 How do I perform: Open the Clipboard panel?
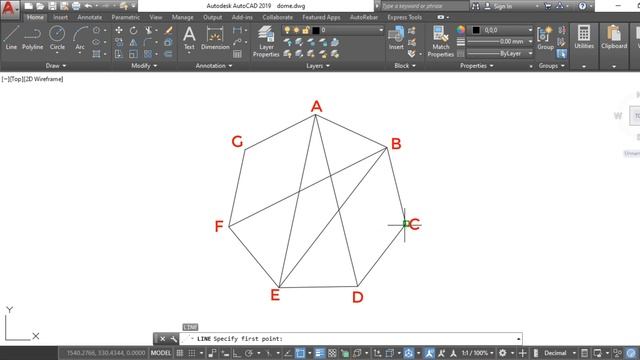point(614,38)
